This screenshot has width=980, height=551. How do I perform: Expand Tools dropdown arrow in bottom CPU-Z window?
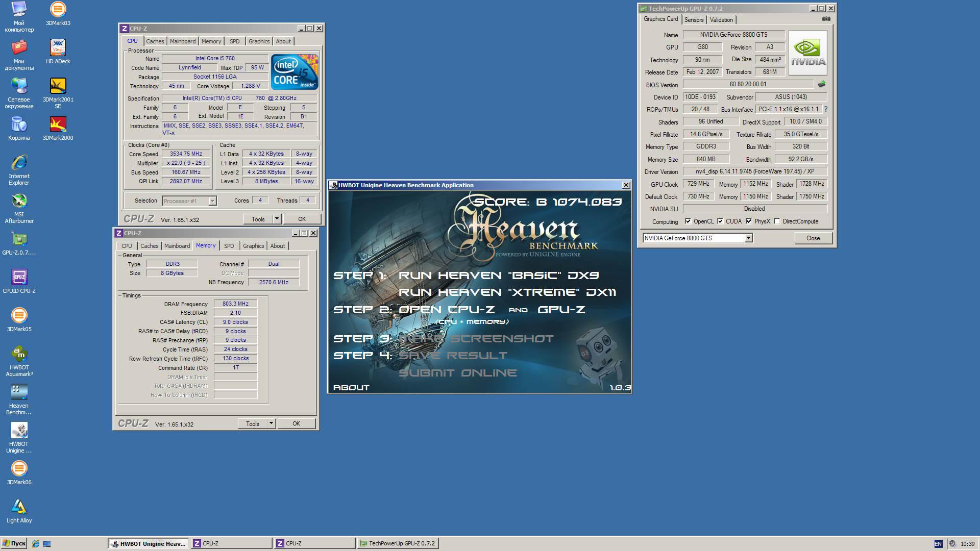[271, 423]
